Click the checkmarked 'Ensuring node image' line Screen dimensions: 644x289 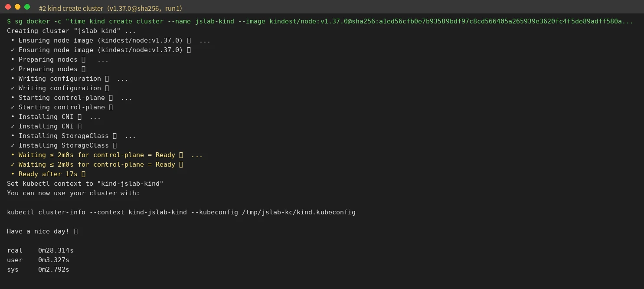(101, 50)
